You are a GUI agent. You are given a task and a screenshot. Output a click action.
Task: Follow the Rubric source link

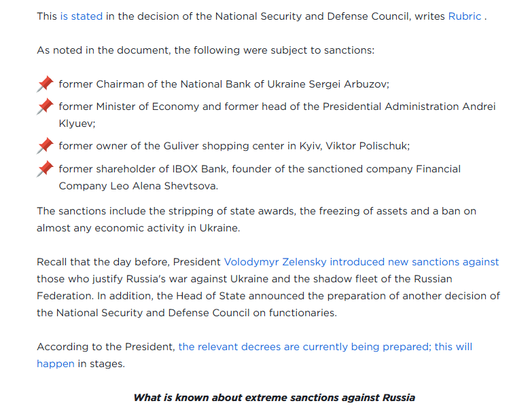465,16
